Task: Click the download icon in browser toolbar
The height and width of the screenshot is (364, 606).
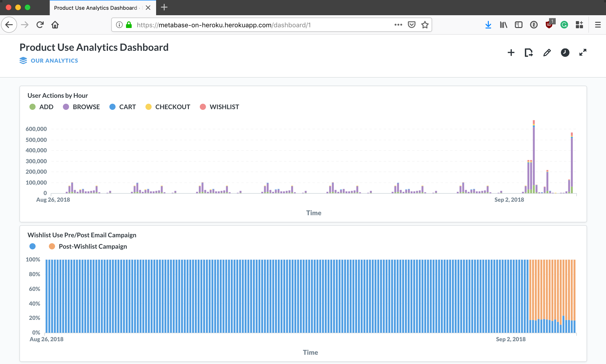Action: 488,25
